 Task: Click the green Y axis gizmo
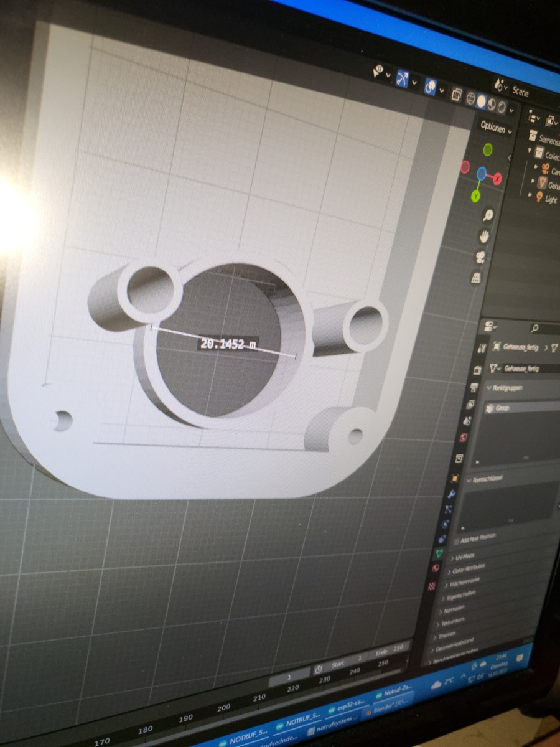[x=475, y=196]
